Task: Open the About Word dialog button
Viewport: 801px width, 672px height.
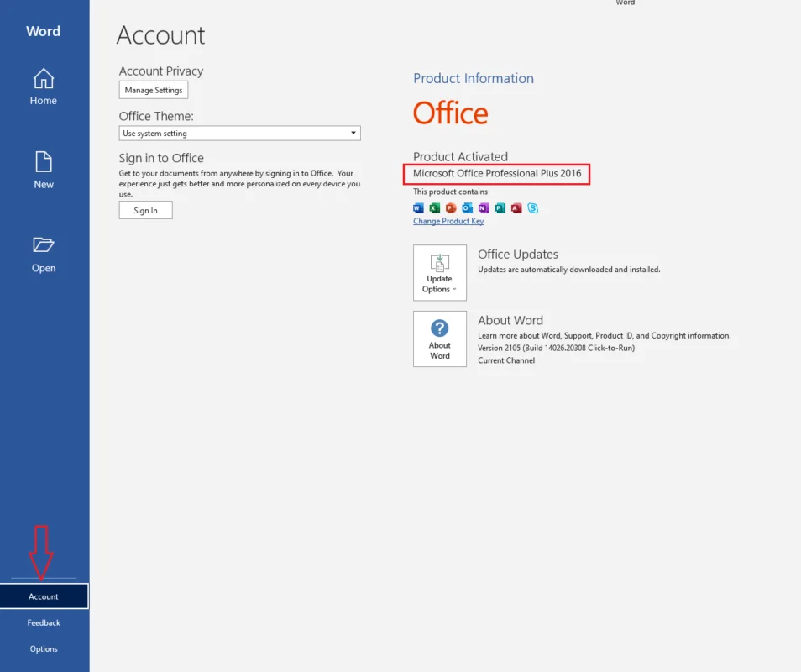Action: coord(440,339)
